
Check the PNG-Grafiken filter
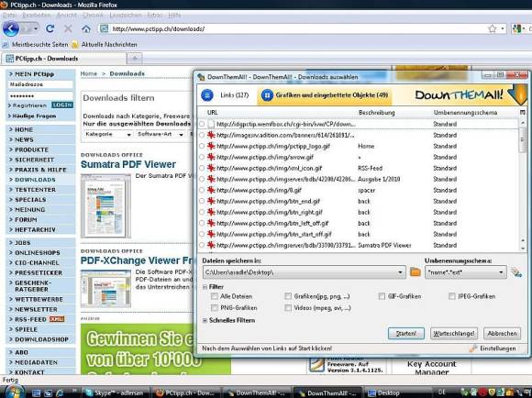coord(215,308)
